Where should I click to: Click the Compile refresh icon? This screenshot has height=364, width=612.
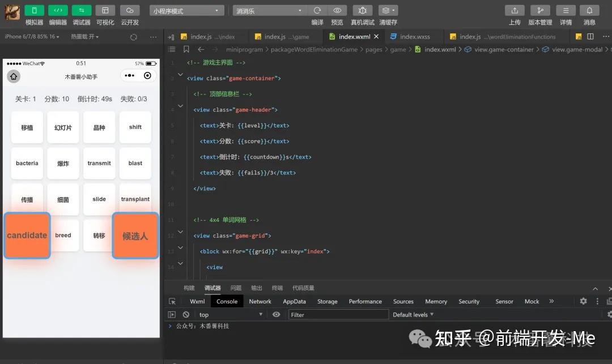pos(317,11)
